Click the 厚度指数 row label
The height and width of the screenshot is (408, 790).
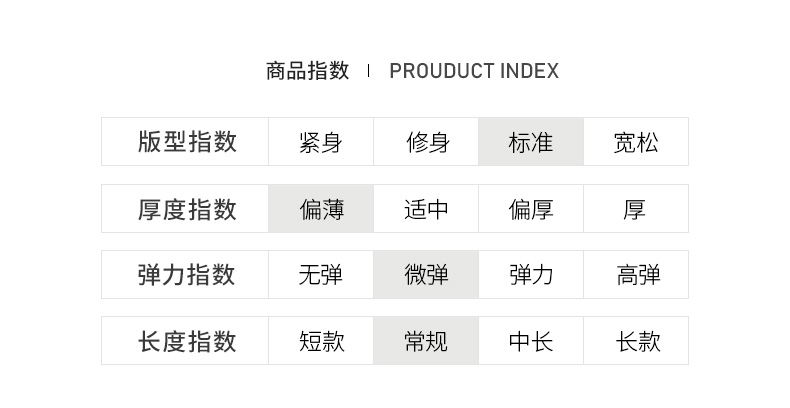(187, 209)
